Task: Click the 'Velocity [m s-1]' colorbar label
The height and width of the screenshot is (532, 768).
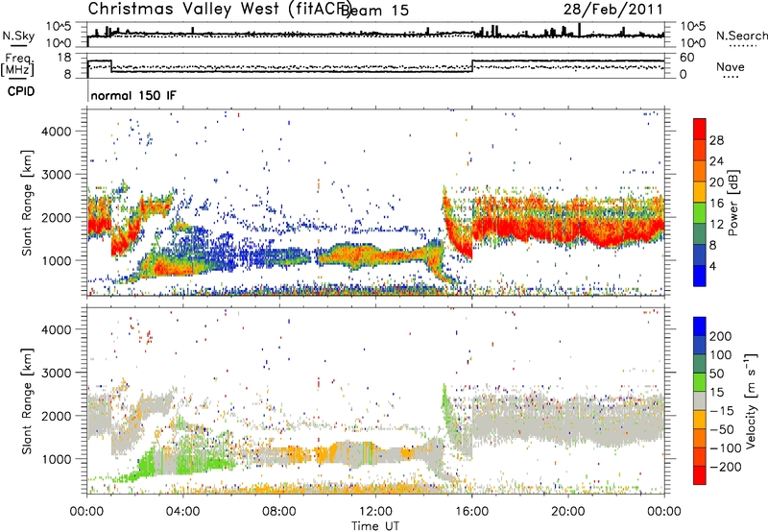Action: pos(751,400)
